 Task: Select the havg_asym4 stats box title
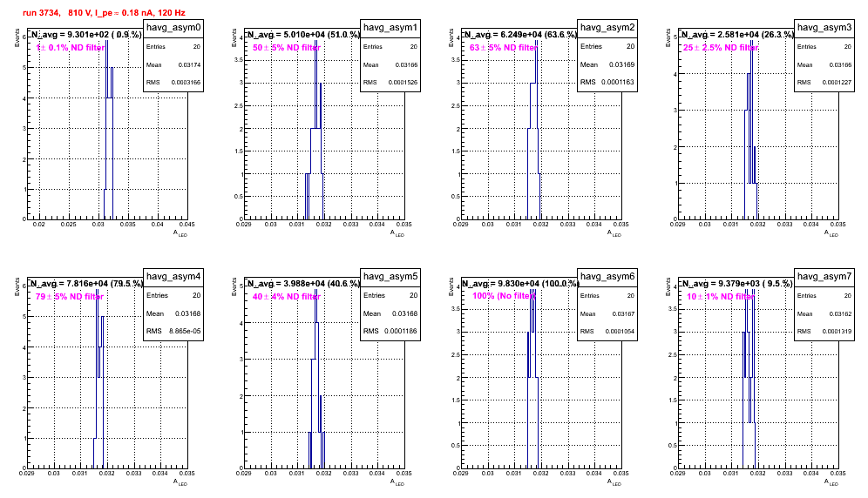click(173, 277)
